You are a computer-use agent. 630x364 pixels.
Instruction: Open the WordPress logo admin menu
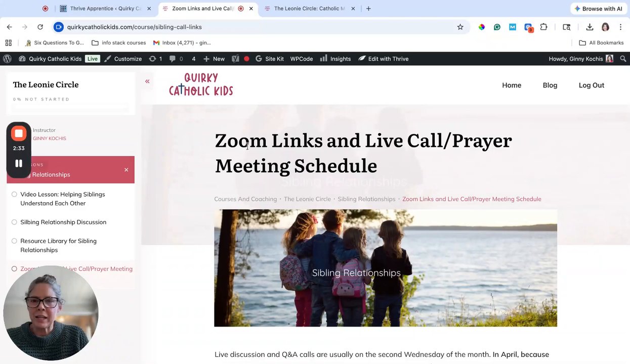[8, 59]
